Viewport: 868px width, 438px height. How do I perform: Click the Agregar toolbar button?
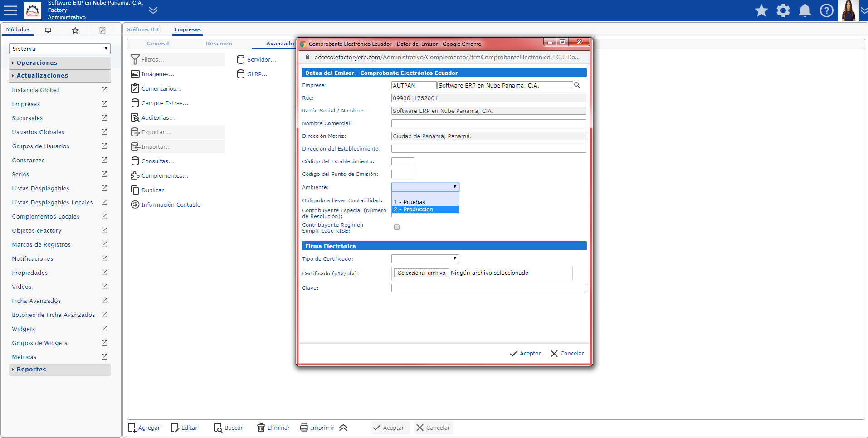144,428
